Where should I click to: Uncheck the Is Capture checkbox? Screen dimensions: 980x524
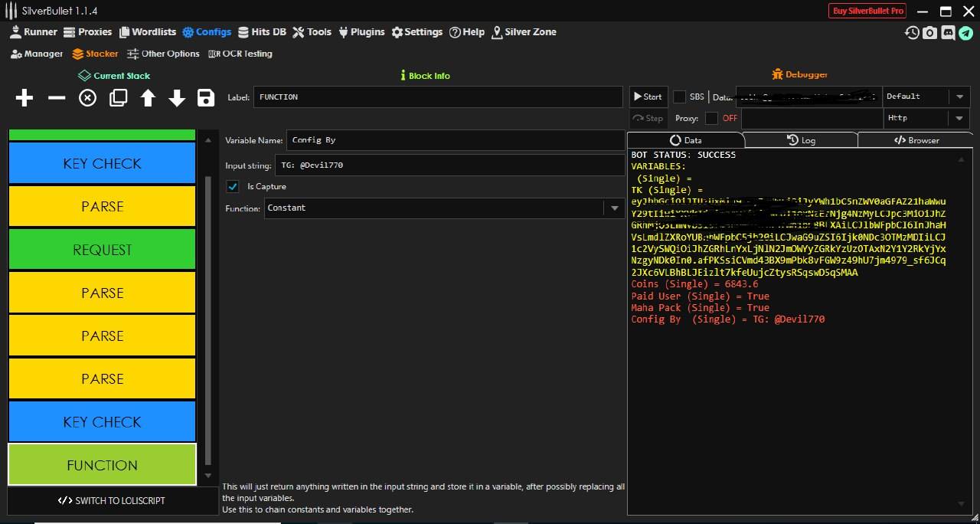tap(234, 186)
